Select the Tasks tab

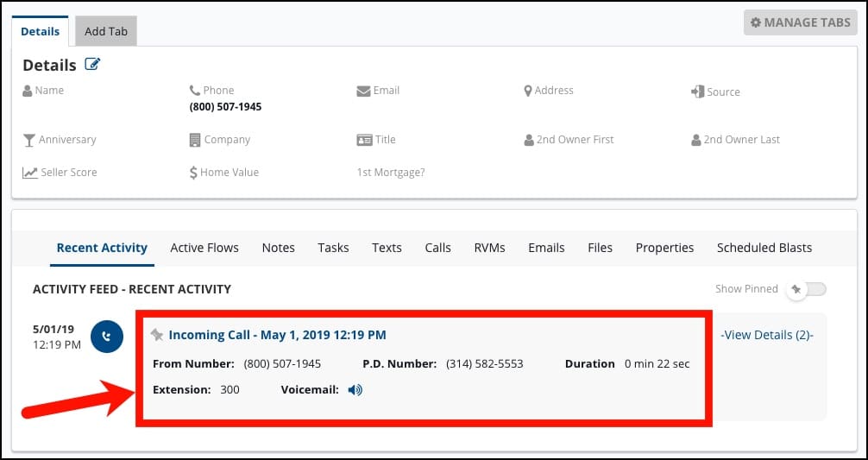click(333, 248)
